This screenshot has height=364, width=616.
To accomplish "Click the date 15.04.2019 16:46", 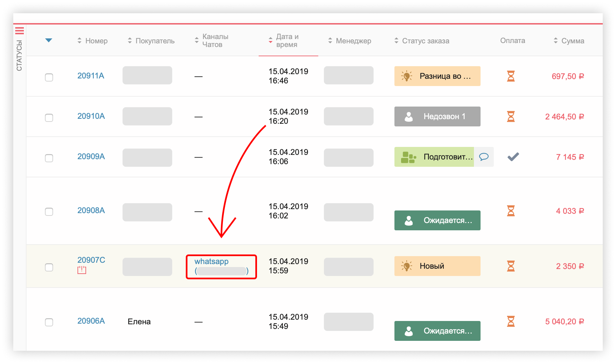I will click(x=288, y=76).
